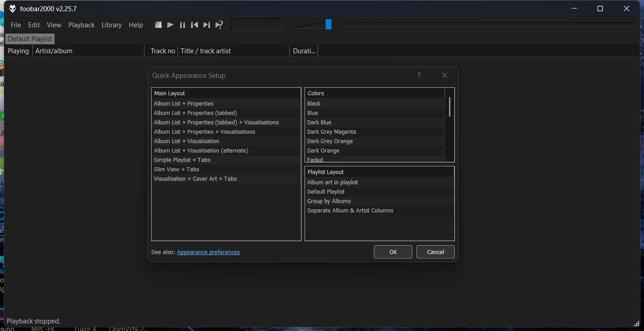Start playback with the Play button
644x331 pixels.
pyautogui.click(x=170, y=25)
